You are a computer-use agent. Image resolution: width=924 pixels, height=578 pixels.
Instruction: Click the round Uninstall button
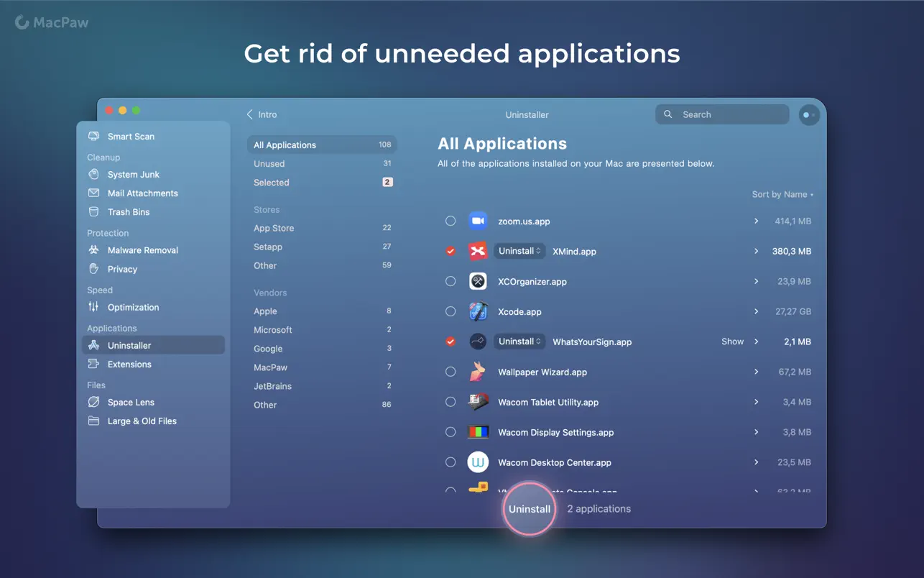[x=530, y=508]
